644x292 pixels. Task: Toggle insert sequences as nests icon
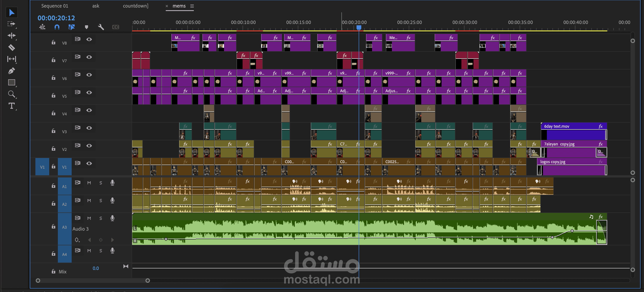tap(43, 27)
